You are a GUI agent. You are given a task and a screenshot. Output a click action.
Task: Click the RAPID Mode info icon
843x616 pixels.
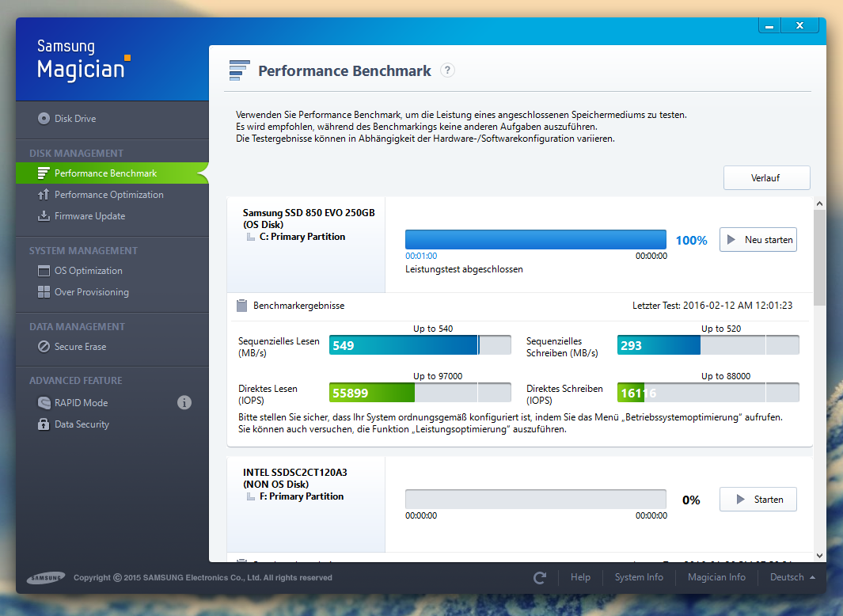184,402
